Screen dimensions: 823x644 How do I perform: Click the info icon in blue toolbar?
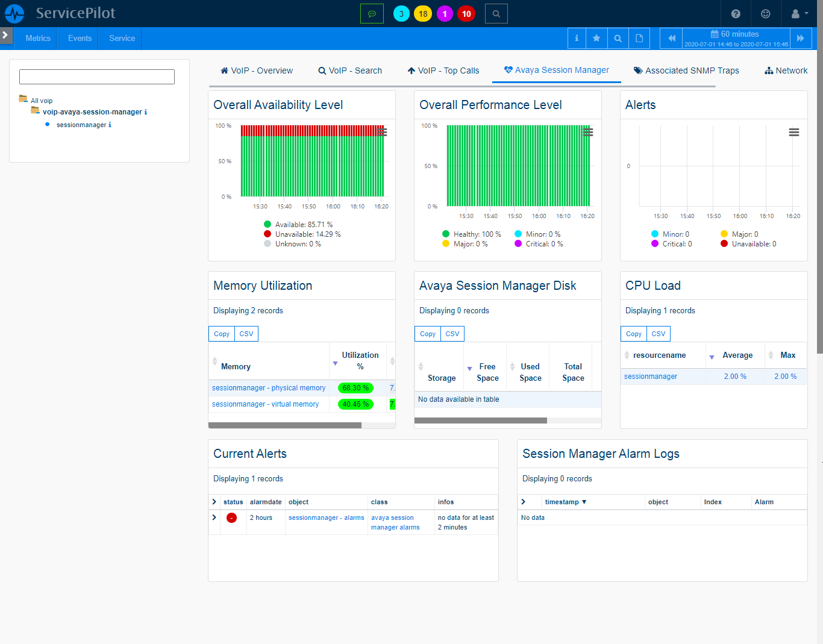pos(577,39)
